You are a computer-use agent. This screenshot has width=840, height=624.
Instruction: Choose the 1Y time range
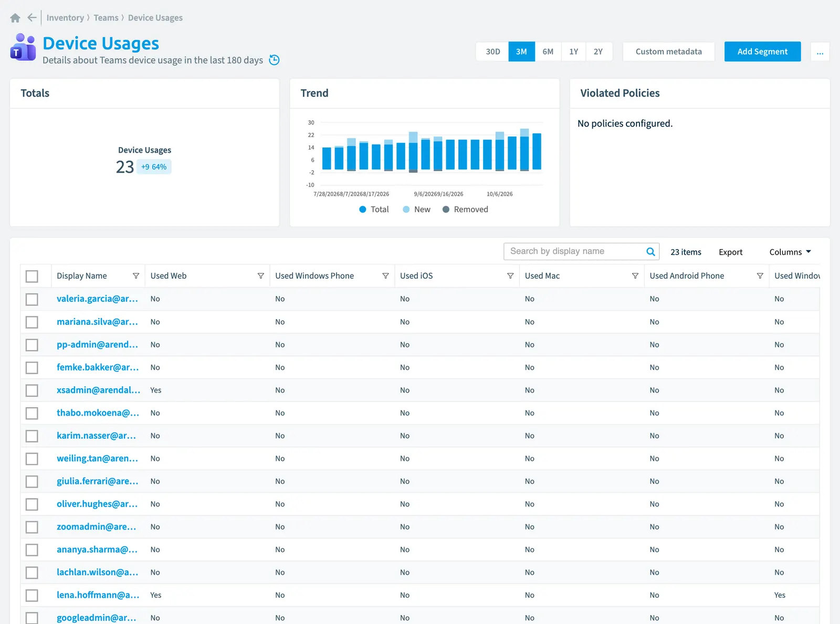[x=573, y=51]
